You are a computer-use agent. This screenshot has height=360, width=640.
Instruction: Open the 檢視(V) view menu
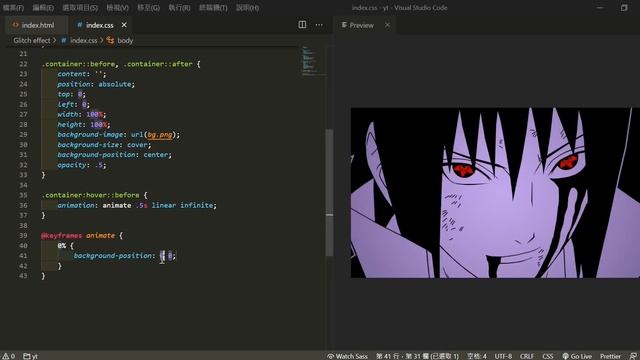(117, 8)
